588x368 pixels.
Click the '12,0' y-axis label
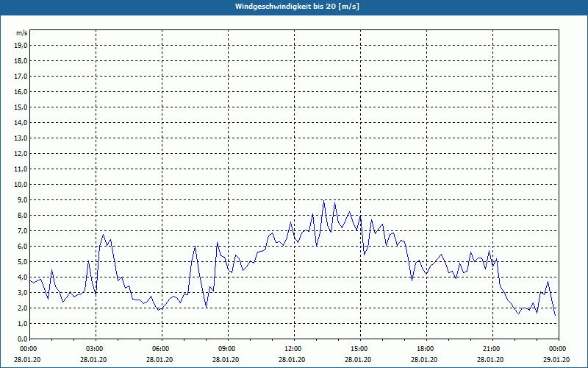[x=21, y=154]
